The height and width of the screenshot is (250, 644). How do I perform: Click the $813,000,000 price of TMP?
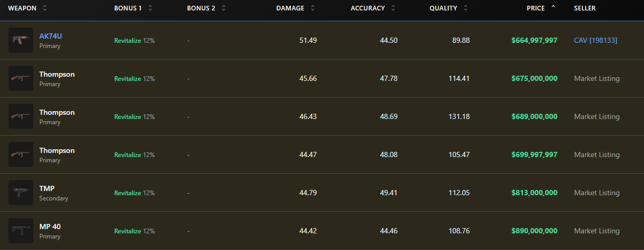tap(534, 193)
